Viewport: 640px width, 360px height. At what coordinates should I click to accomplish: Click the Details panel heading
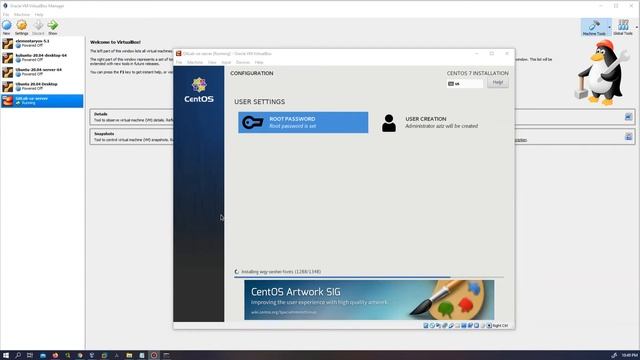[x=101, y=114]
